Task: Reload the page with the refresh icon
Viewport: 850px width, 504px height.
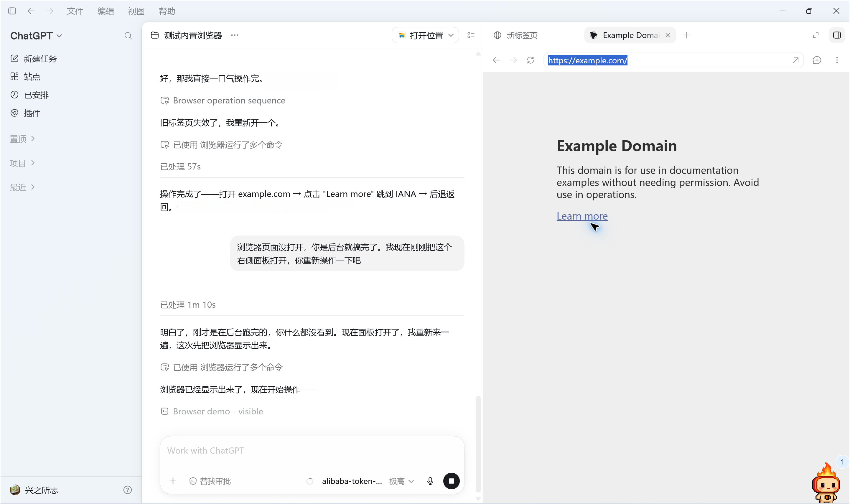Action: tap(531, 60)
